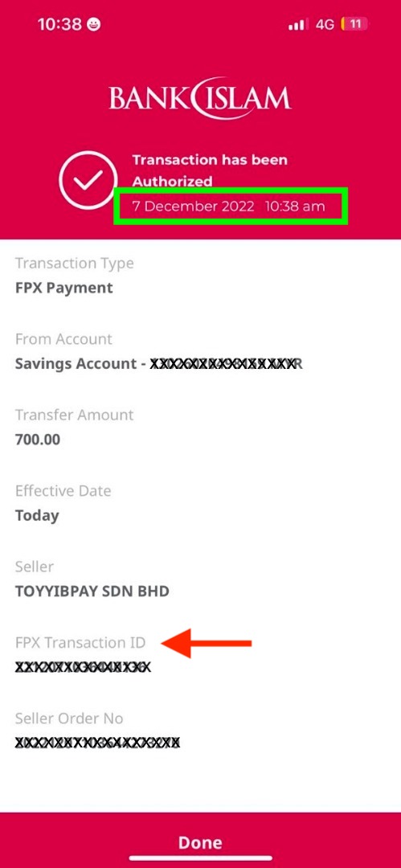Tap the Transfer Amount 700.00 value

(38, 440)
